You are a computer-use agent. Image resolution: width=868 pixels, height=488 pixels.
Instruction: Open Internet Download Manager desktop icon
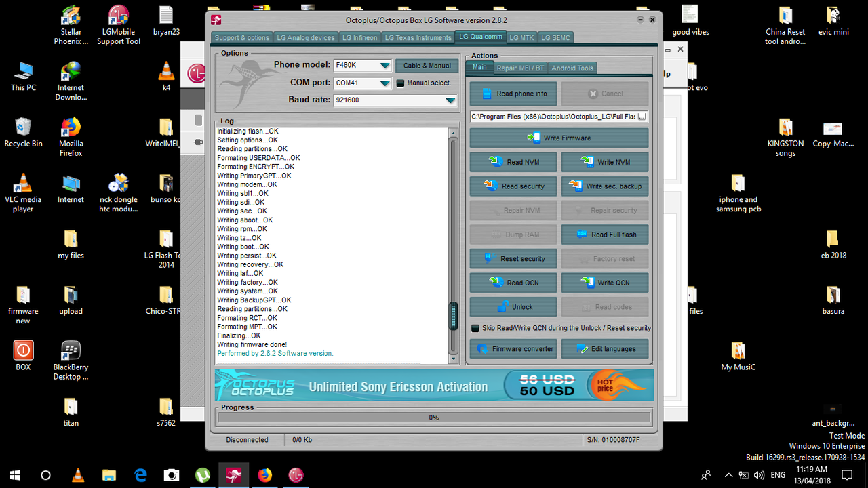[x=71, y=81]
